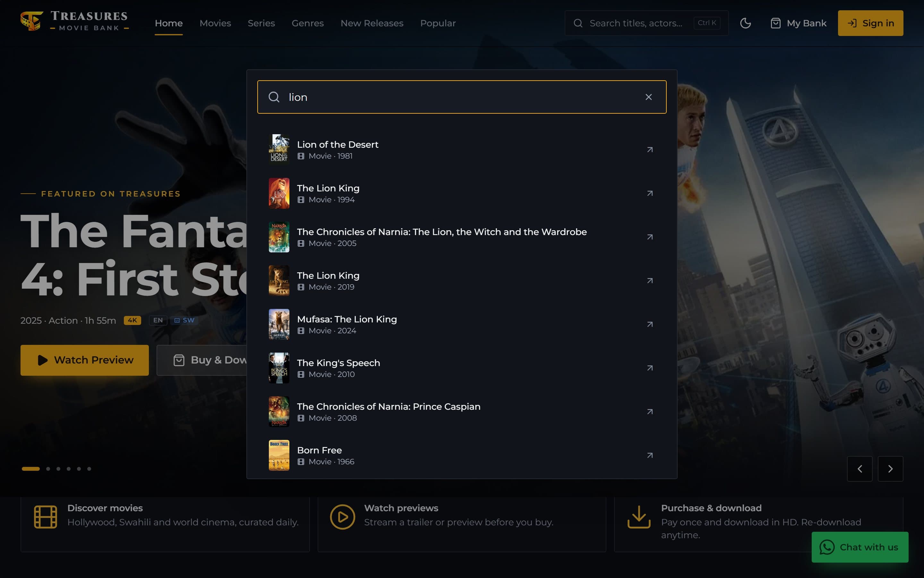Screen dimensions: 924x578
Task: Select Mufasa: The Lion King poster thumbnail
Action: pos(279,324)
